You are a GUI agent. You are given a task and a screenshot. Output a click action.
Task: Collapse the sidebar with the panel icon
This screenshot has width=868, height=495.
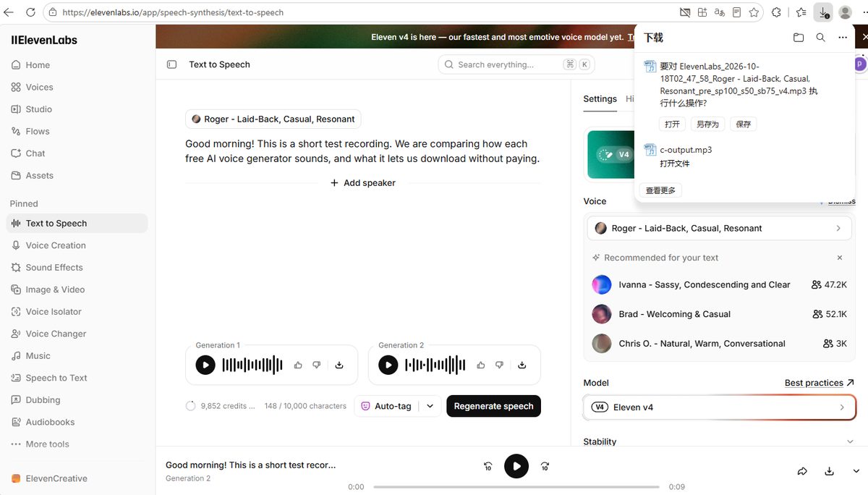(x=171, y=64)
